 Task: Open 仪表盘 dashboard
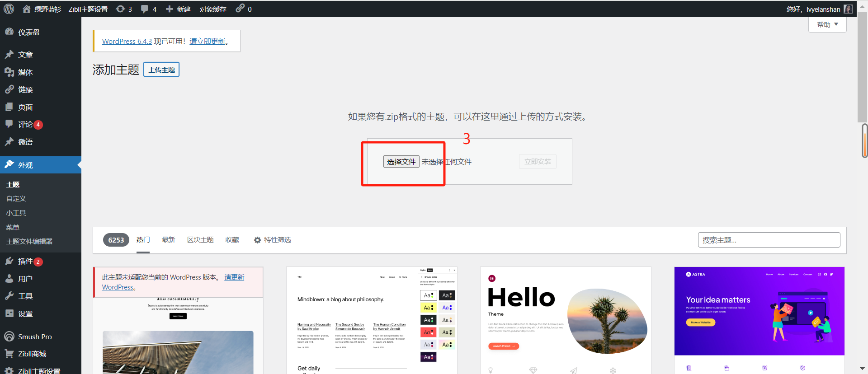click(x=29, y=32)
